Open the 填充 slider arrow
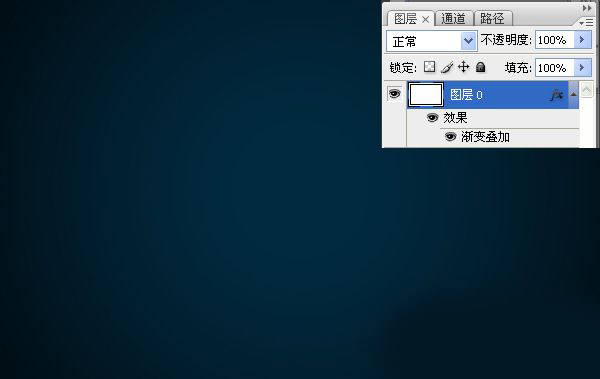Screen dimensions: 600x379 (582, 68)
